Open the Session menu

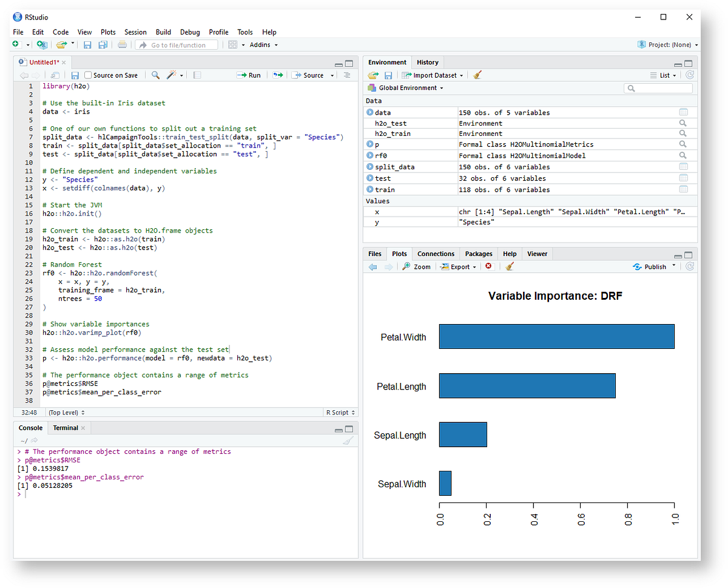135,32
